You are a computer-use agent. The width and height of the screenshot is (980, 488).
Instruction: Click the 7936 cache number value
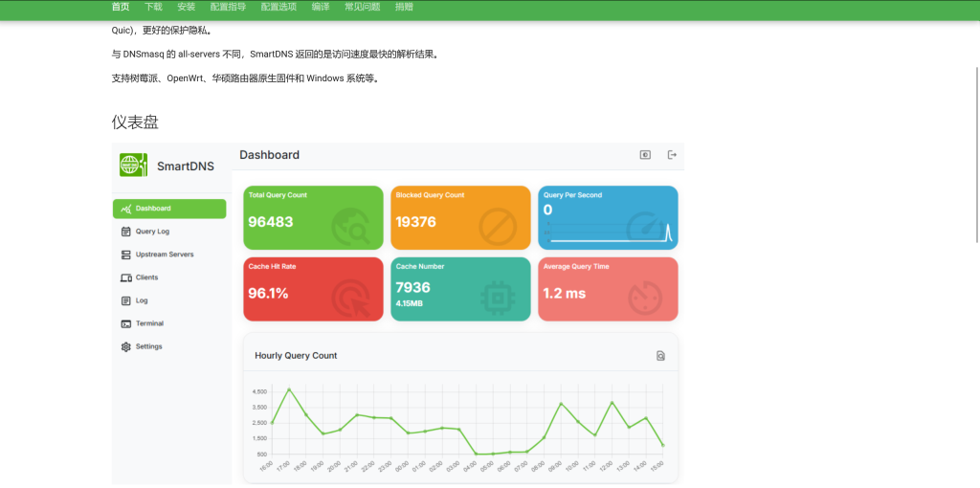[x=413, y=287]
